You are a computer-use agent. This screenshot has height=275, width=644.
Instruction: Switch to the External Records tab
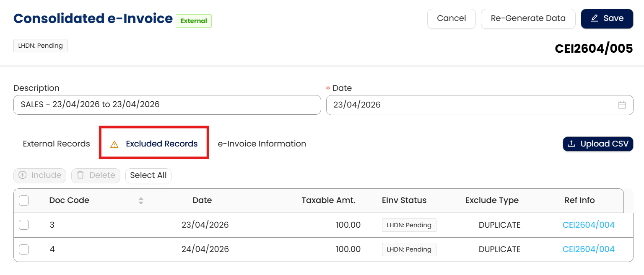point(57,144)
